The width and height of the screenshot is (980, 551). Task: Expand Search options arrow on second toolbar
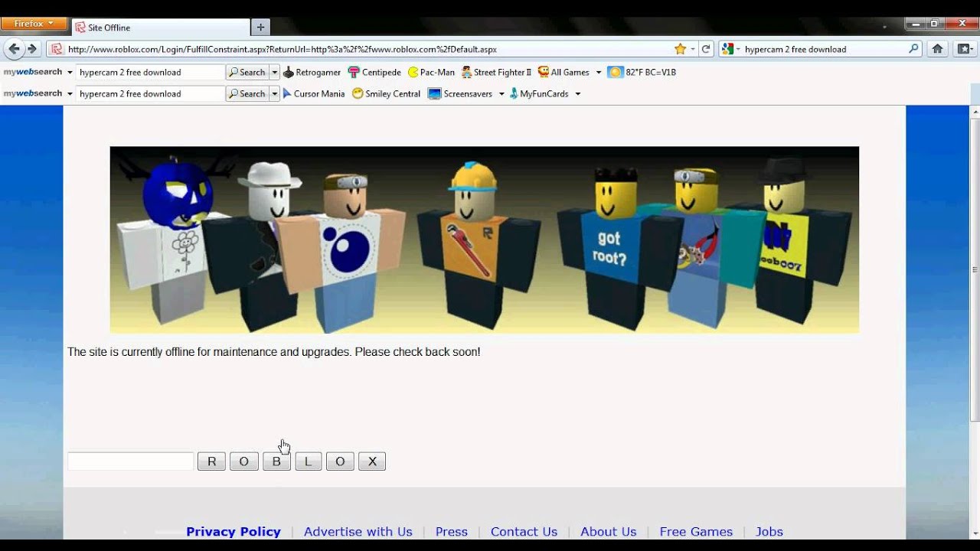pos(274,93)
